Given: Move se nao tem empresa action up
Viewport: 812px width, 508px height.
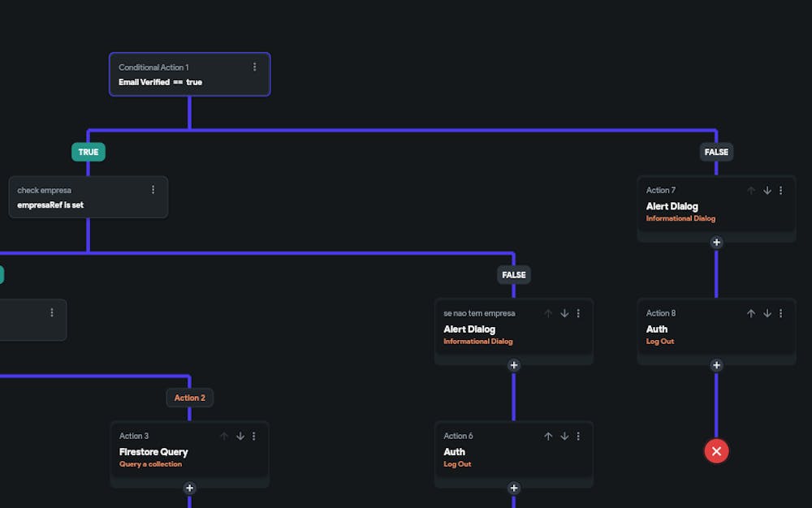Looking at the screenshot, I should tap(548, 313).
